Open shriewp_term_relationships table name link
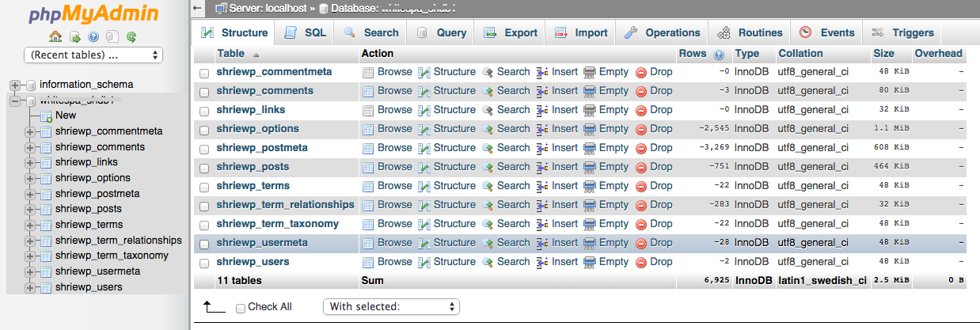 coord(285,205)
